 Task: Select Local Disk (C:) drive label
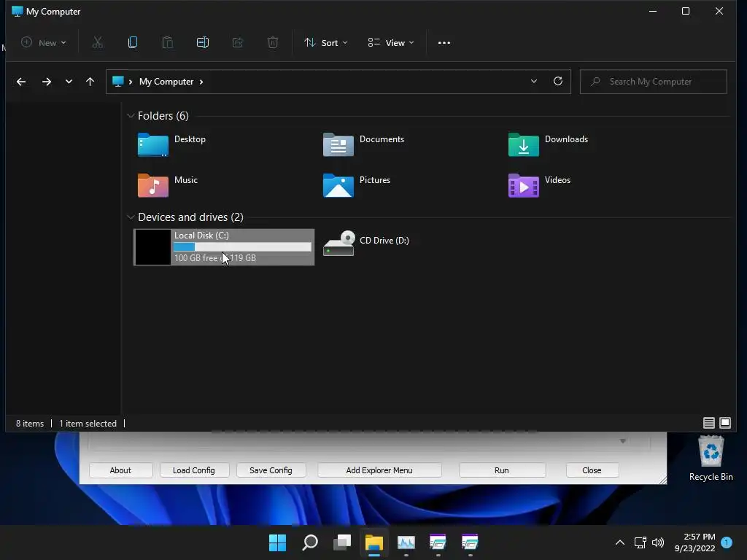[x=201, y=236]
